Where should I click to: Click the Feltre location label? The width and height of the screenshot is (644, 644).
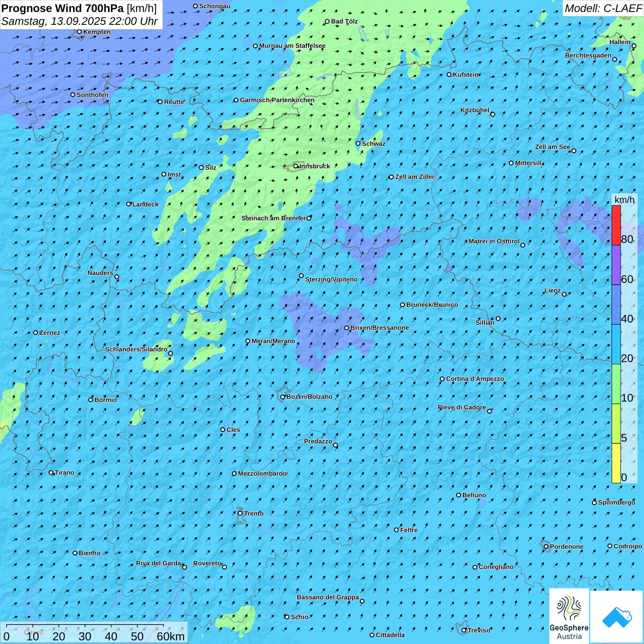[x=409, y=530]
